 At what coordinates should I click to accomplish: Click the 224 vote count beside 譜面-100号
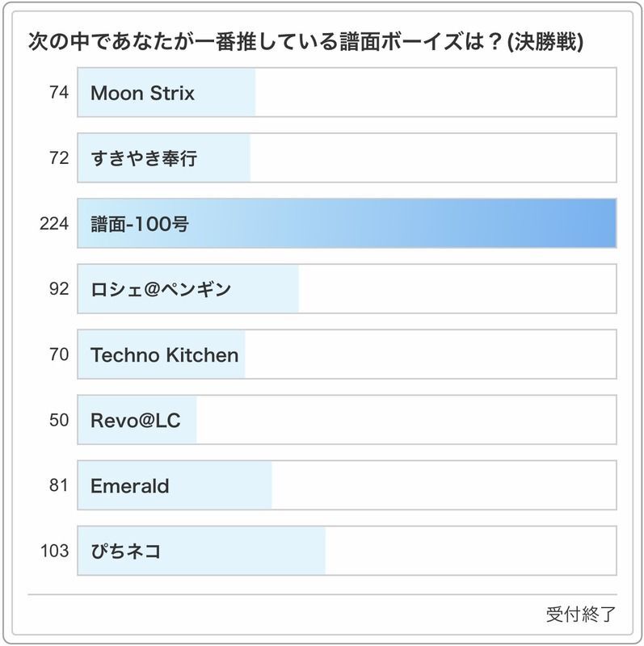[55, 224]
